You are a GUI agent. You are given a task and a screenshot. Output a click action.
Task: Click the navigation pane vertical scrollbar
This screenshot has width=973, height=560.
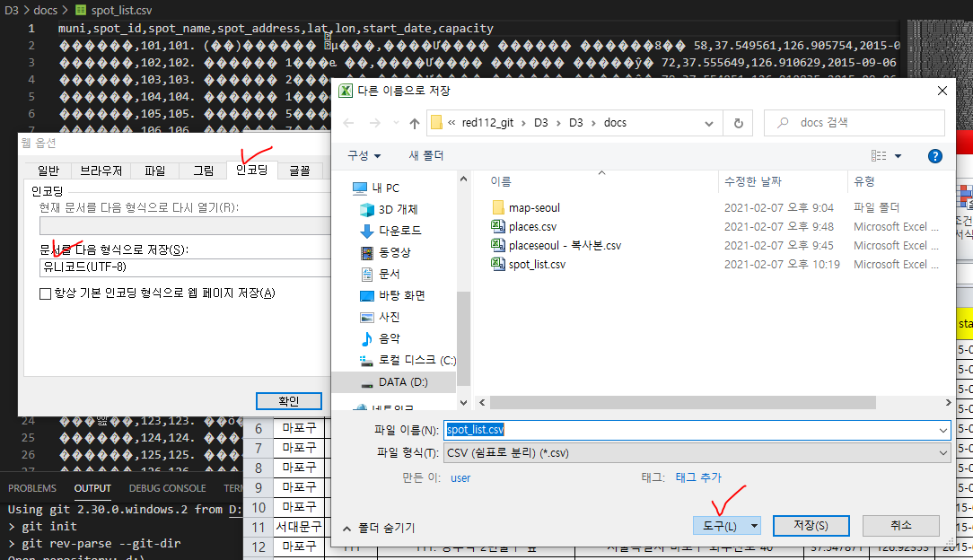(x=463, y=338)
